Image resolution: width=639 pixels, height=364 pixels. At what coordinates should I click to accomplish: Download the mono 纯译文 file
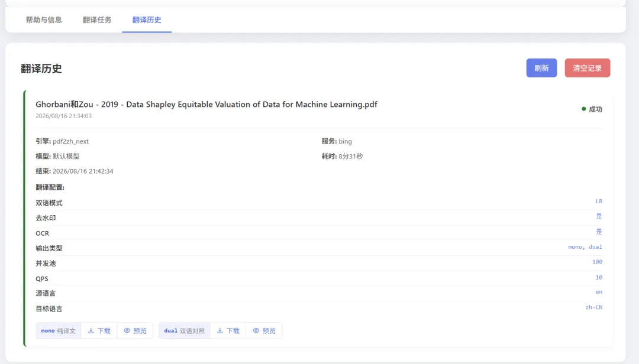[99, 330]
